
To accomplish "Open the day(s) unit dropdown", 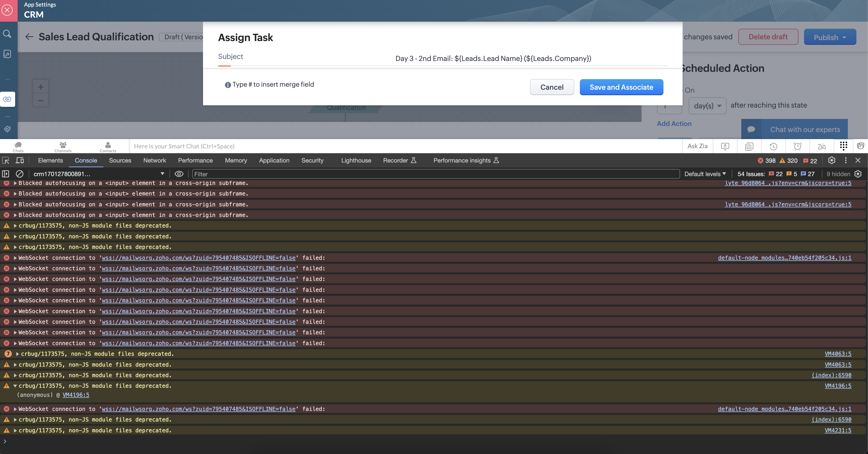I will click(x=707, y=106).
